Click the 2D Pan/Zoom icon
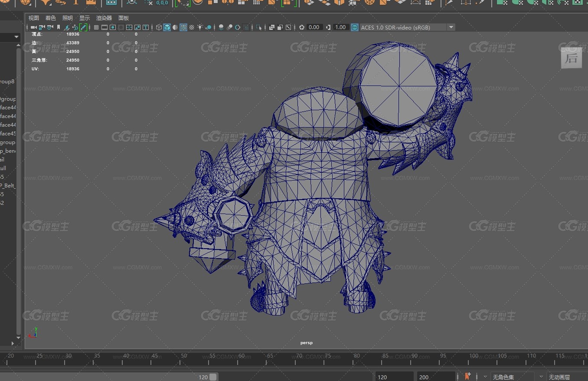Image resolution: width=588 pixels, height=381 pixels. (x=75, y=27)
